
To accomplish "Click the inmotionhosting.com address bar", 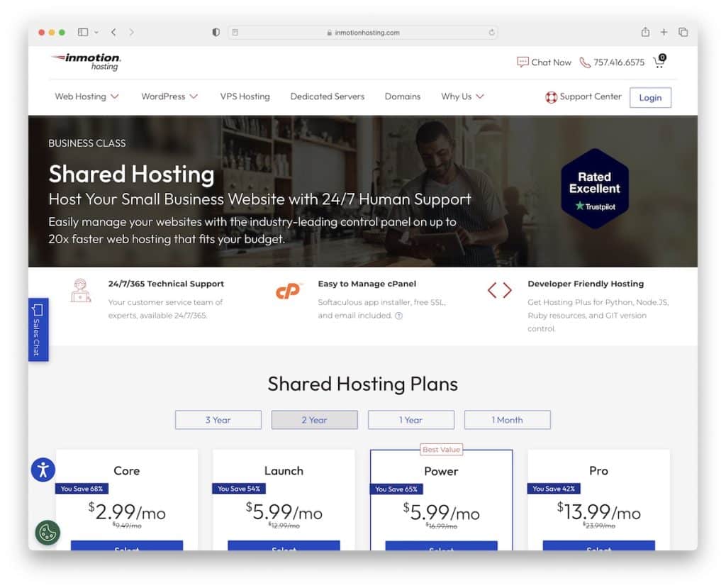I will click(x=362, y=33).
